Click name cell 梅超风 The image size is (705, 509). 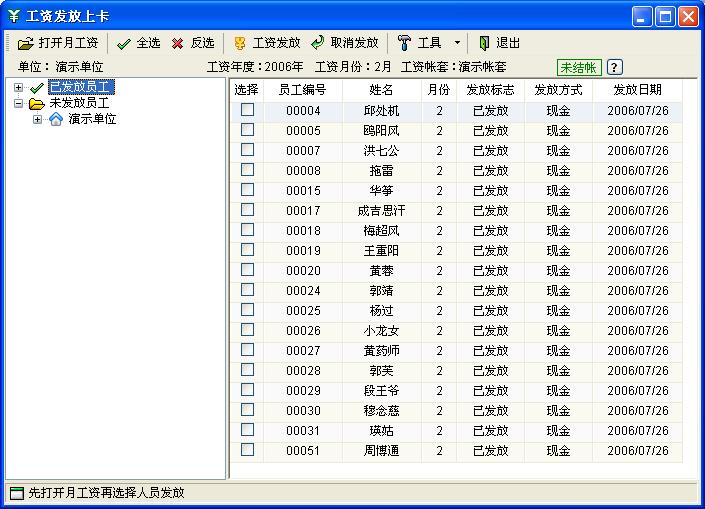(x=381, y=231)
